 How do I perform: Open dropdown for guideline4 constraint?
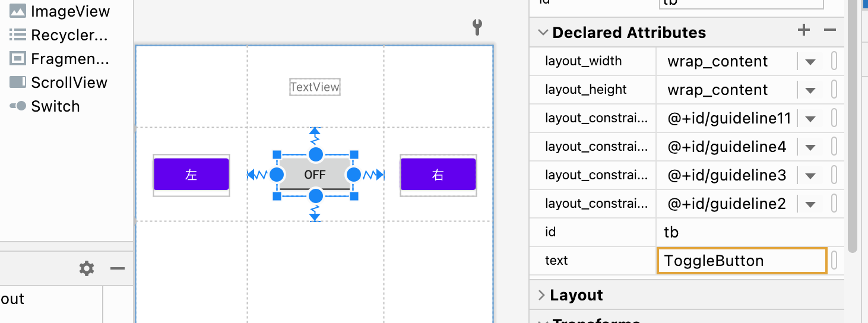[x=810, y=147]
